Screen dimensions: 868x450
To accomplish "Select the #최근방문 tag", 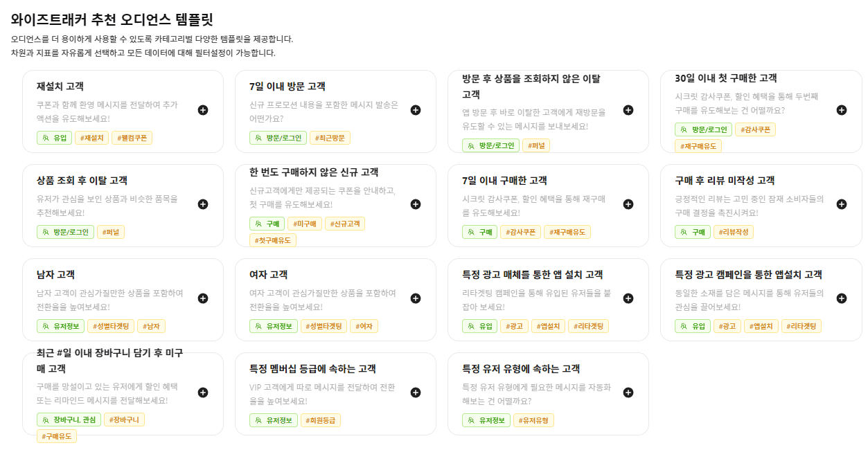I will tap(330, 138).
